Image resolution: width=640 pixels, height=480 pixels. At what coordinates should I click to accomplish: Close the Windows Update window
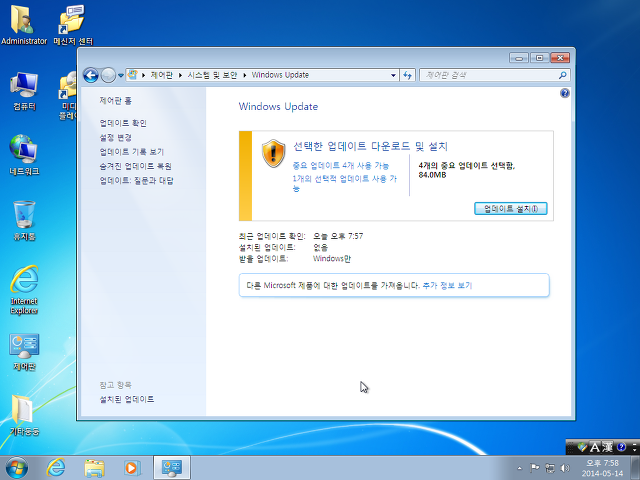[x=560, y=58]
